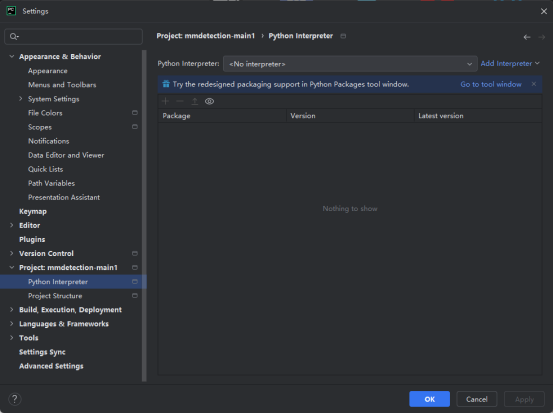The width and height of the screenshot is (553, 414).
Task: Toggle the show early releases eye icon
Action: [209, 102]
